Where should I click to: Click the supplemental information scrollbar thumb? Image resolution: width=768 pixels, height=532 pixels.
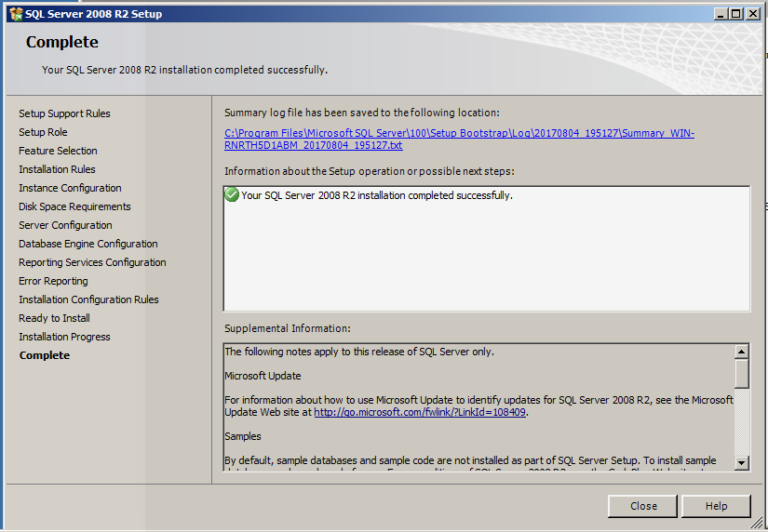click(x=742, y=373)
